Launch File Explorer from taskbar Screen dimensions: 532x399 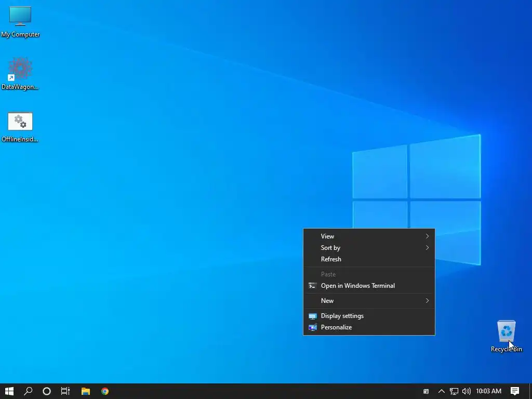[86, 391]
